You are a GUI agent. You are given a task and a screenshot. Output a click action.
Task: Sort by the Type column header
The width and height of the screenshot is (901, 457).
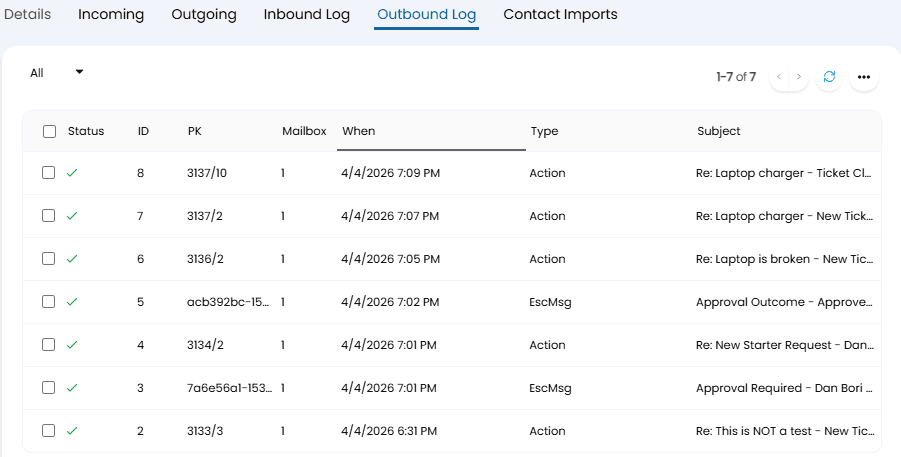pyautogui.click(x=544, y=131)
